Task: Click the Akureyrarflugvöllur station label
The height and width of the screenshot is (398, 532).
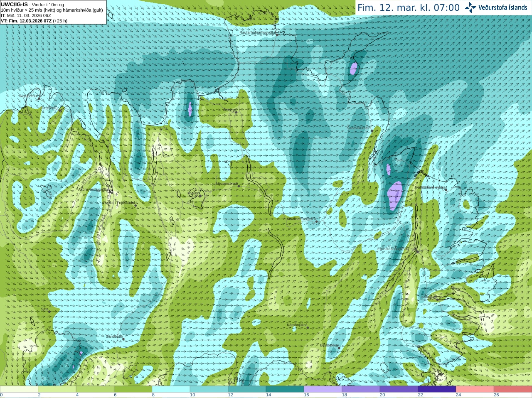Action: [94, 189]
